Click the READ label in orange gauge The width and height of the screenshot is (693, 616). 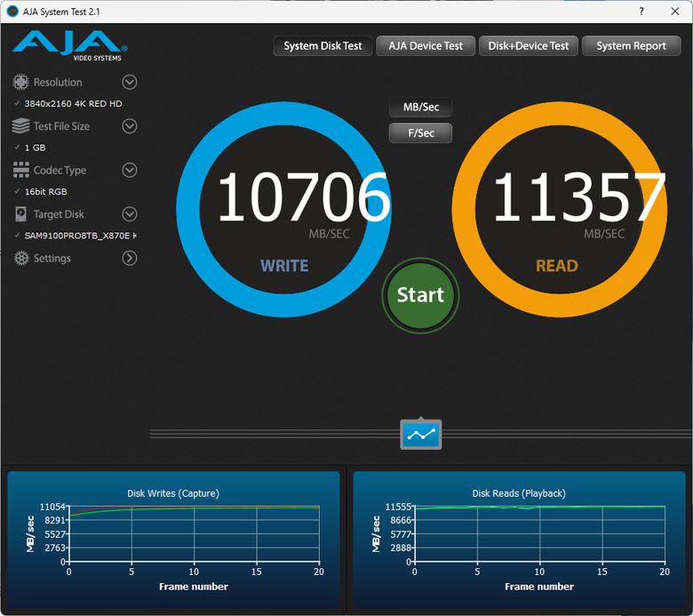pyautogui.click(x=557, y=266)
